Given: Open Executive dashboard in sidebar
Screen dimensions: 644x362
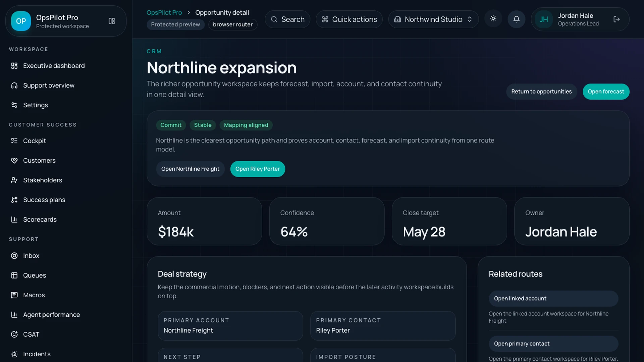Looking at the screenshot, I should click(x=66, y=66).
